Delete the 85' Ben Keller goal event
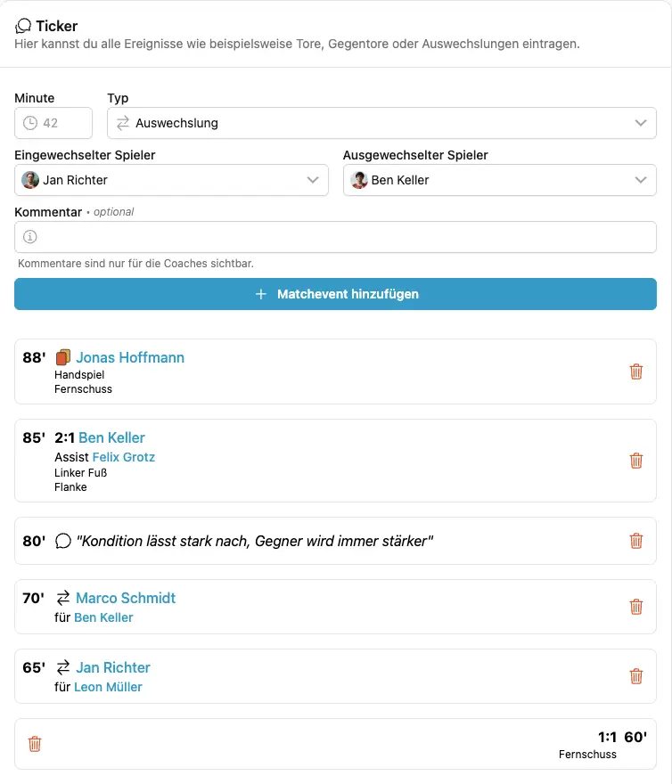 (x=635, y=461)
